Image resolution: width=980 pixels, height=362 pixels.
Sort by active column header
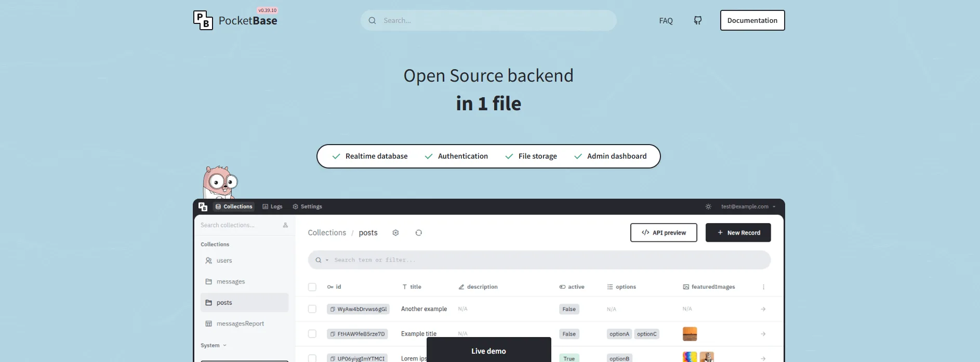pyautogui.click(x=572, y=287)
